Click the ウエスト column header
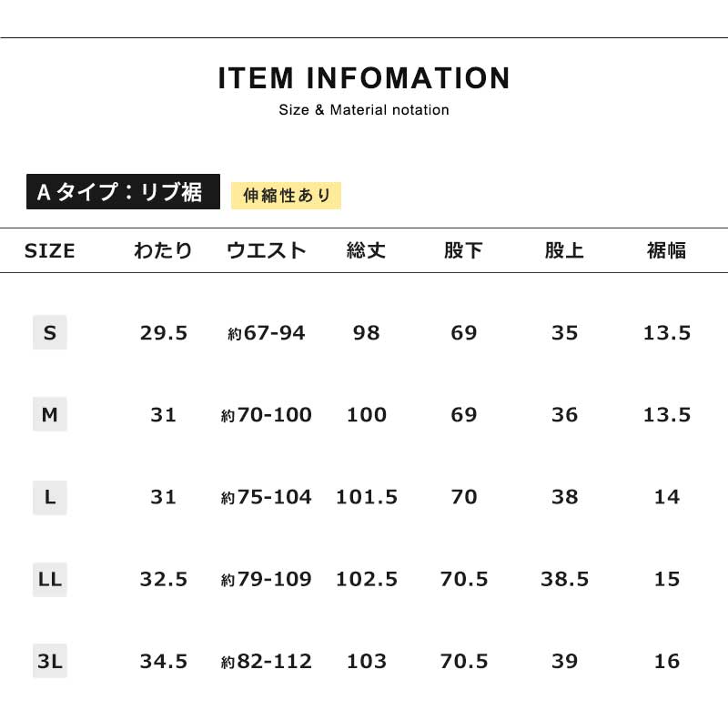 coord(267,251)
